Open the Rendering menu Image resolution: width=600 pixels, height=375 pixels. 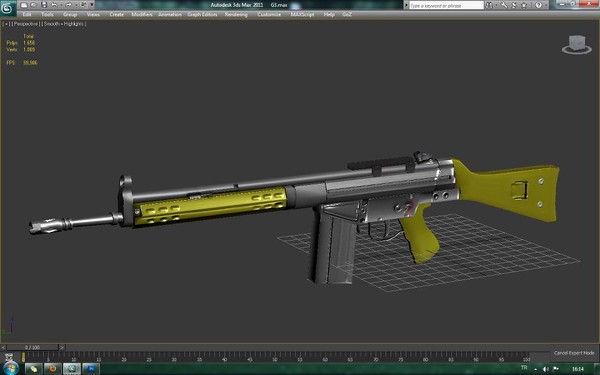[236, 15]
